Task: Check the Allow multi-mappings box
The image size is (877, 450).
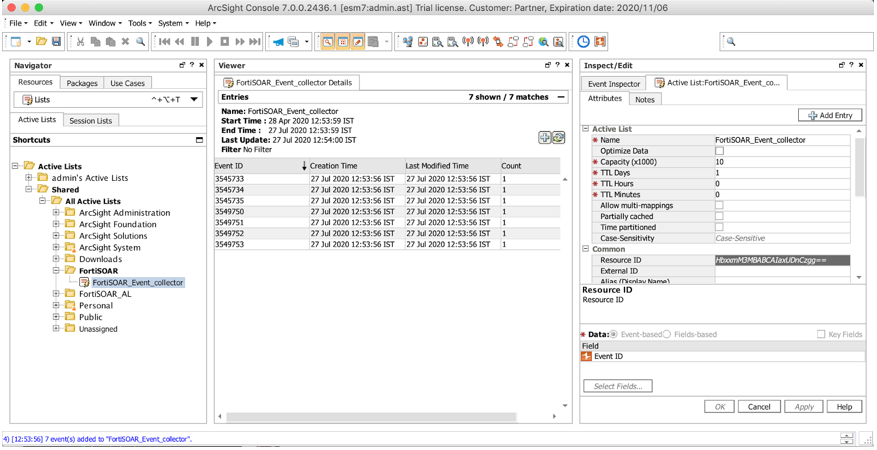Action: coord(719,205)
